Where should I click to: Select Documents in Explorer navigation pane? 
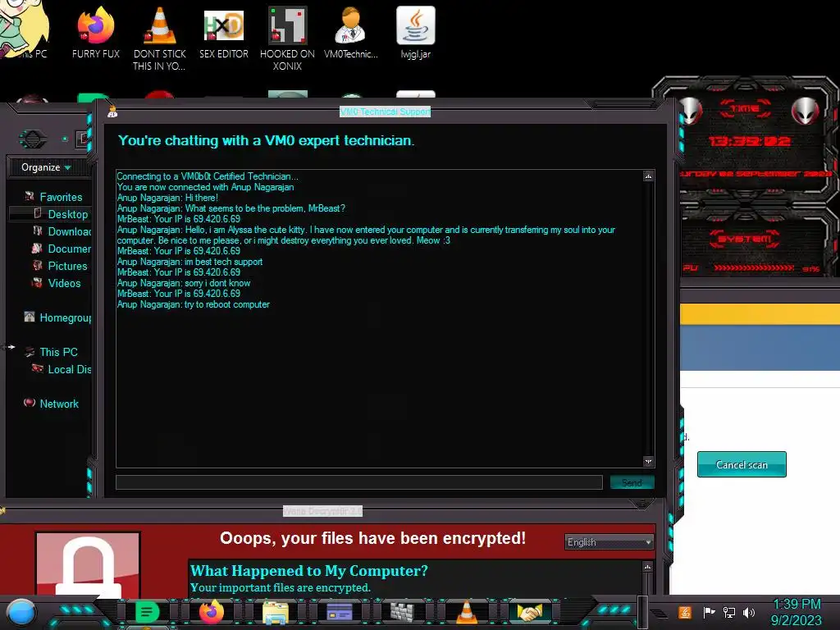click(x=69, y=249)
